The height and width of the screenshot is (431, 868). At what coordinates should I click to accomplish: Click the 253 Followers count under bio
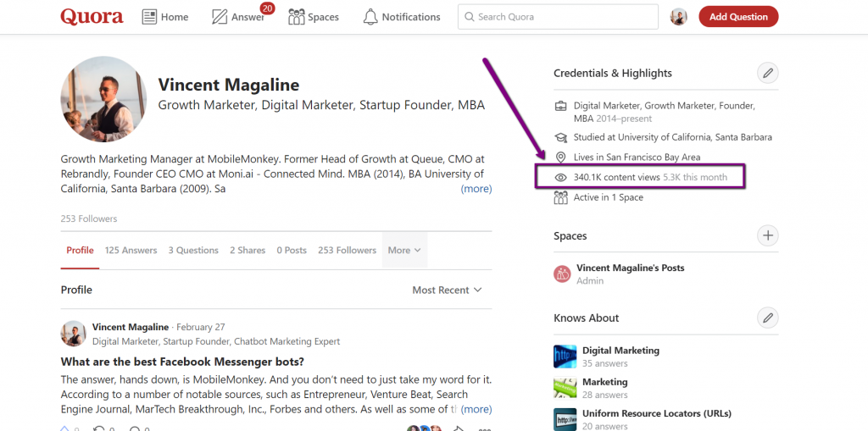point(88,218)
